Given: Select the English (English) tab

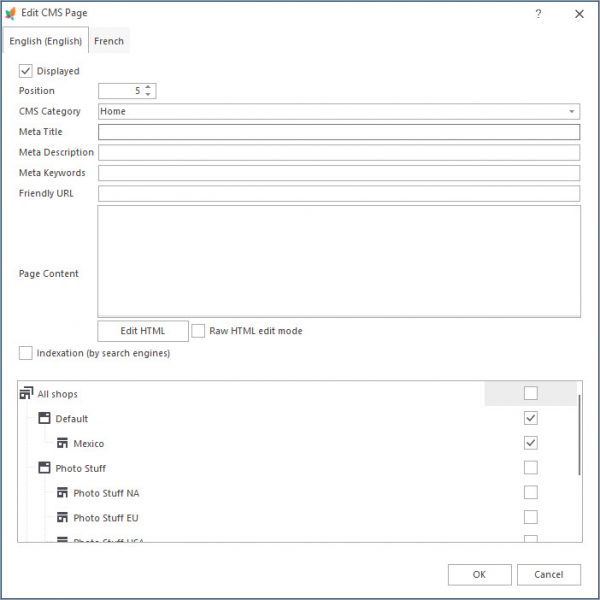Looking at the screenshot, I should pyautogui.click(x=45, y=42).
